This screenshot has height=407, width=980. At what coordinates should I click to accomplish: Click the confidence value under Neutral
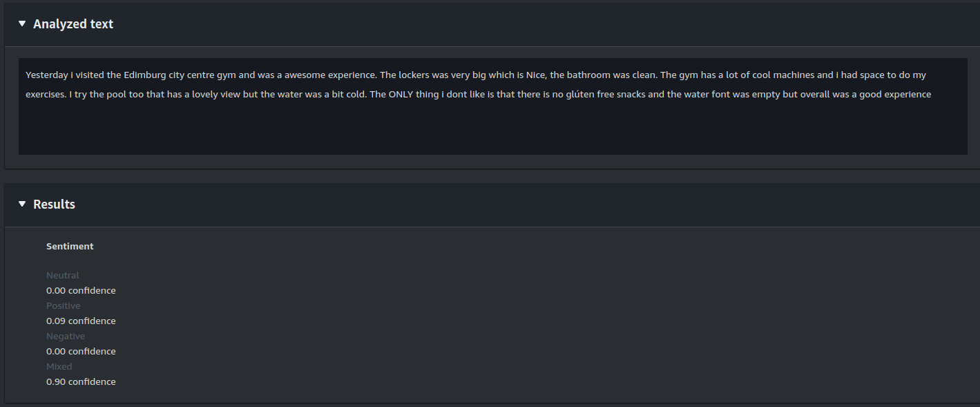(x=81, y=291)
